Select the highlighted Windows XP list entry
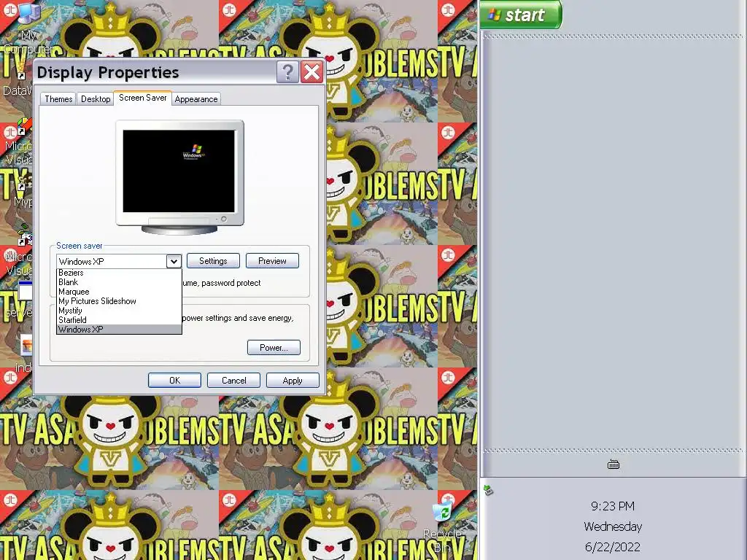Screen dimensions: 747x560 click(119, 329)
